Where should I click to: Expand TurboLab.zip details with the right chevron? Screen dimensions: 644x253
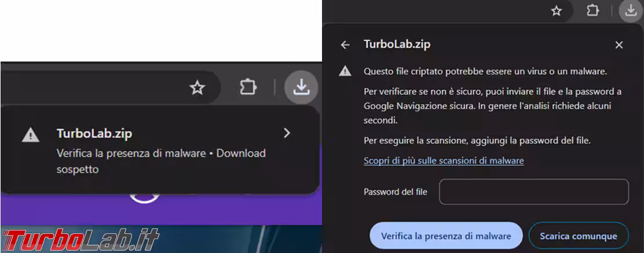tap(287, 133)
